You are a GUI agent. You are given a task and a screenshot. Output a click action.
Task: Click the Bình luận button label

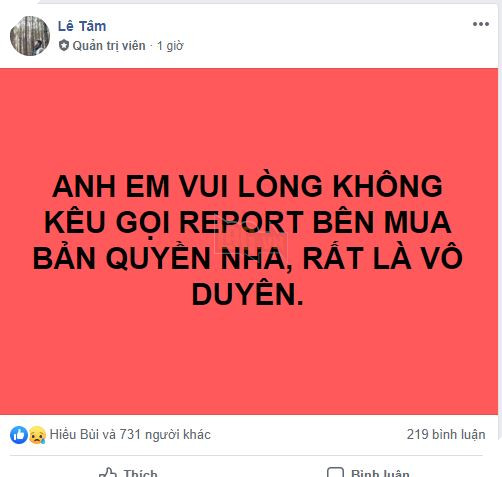[x=380, y=473]
